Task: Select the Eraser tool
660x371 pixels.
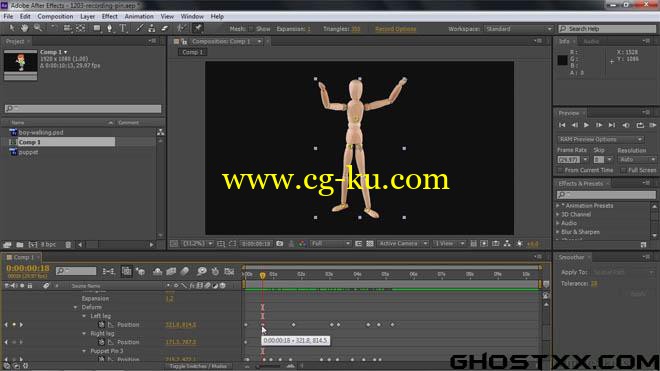Action: click(x=165, y=28)
